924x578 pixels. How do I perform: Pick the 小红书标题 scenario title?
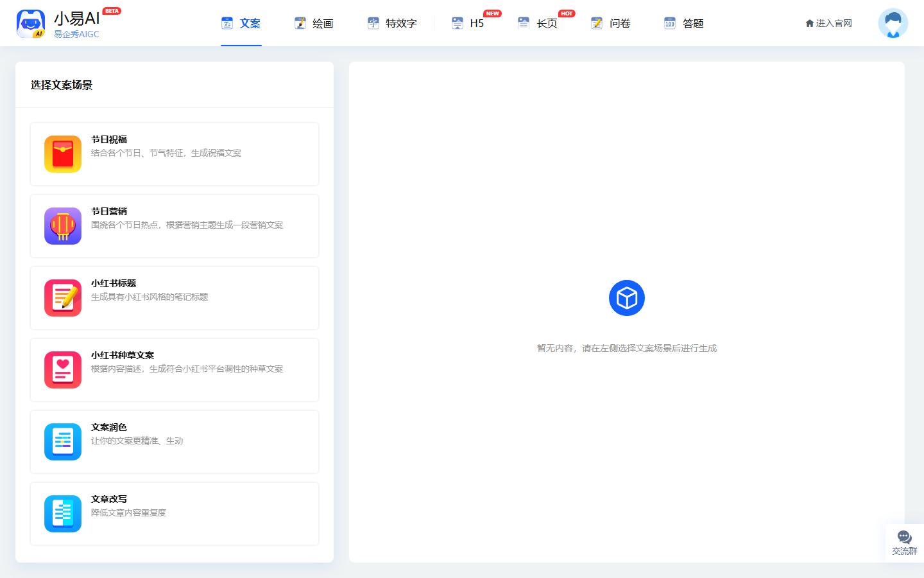114,283
